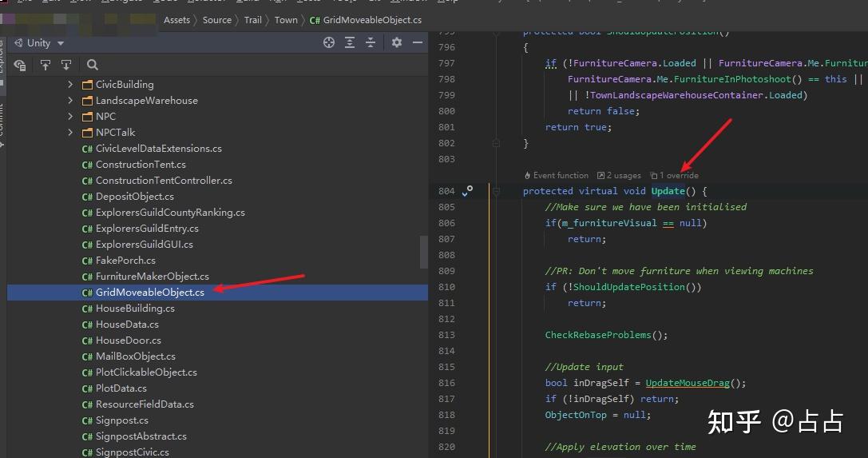Collapse all nodes in the Unity explorer
The height and width of the screenshot is (458, 868).
click(x=371, y=43)
